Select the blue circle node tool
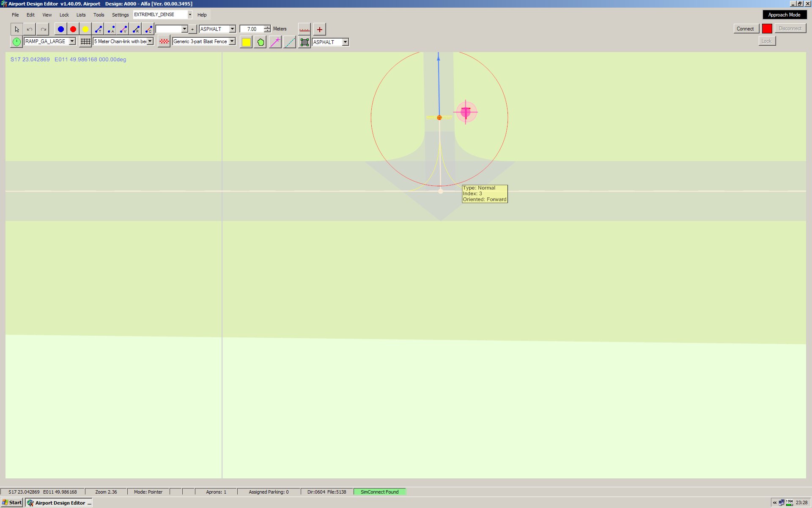812x508 pixels. click(x=61, y=29)
